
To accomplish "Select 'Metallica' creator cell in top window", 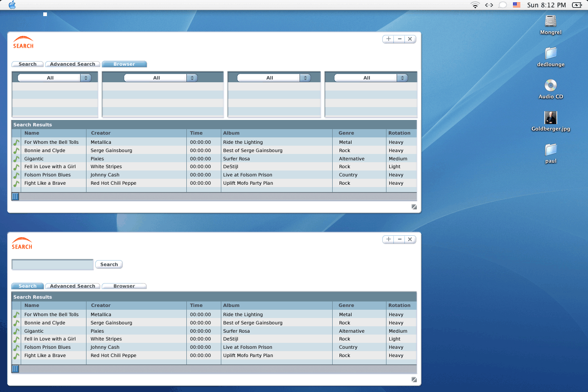I will click(x=101, y=142).
